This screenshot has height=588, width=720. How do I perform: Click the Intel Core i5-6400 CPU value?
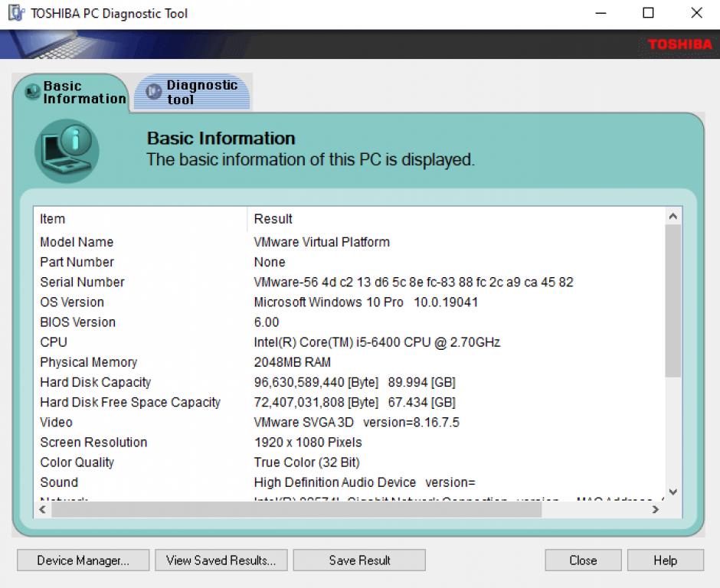(377, 342)
